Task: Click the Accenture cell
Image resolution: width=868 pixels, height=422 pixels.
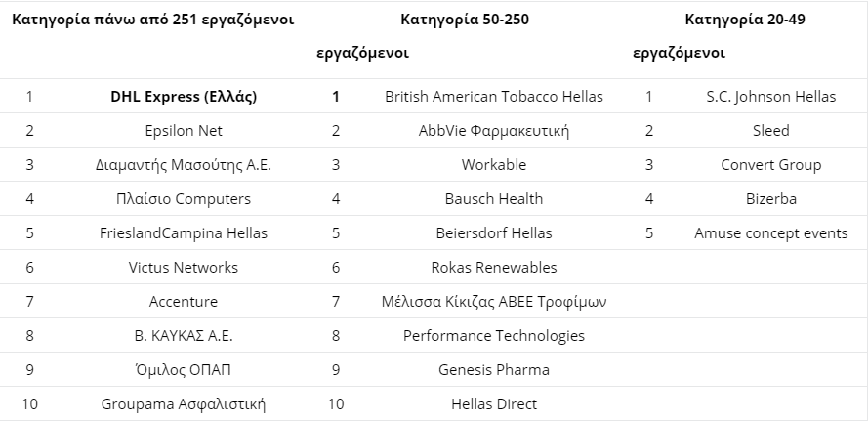Action: (184, 302)
